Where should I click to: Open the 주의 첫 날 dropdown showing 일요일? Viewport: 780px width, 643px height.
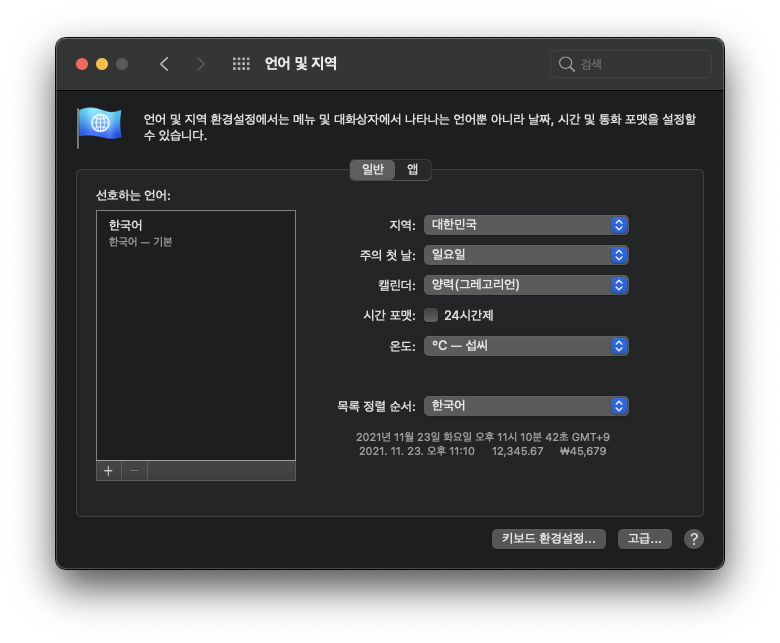(526, 255)
